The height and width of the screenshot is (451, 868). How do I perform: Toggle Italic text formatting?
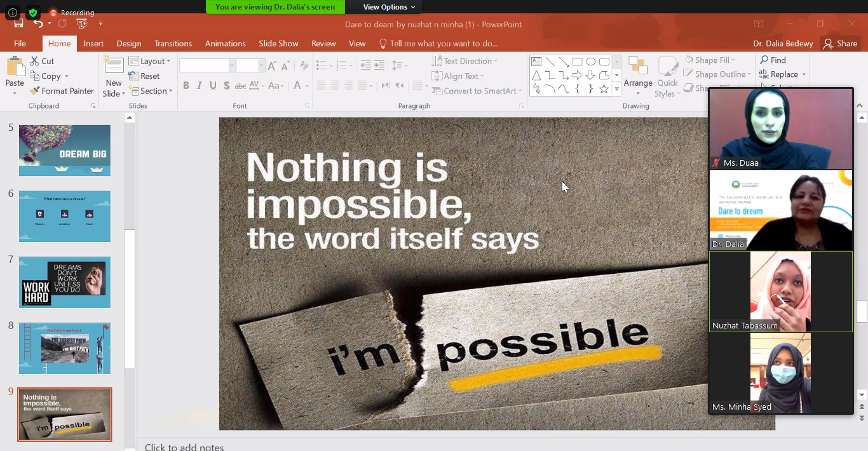[x=200, y=86]
